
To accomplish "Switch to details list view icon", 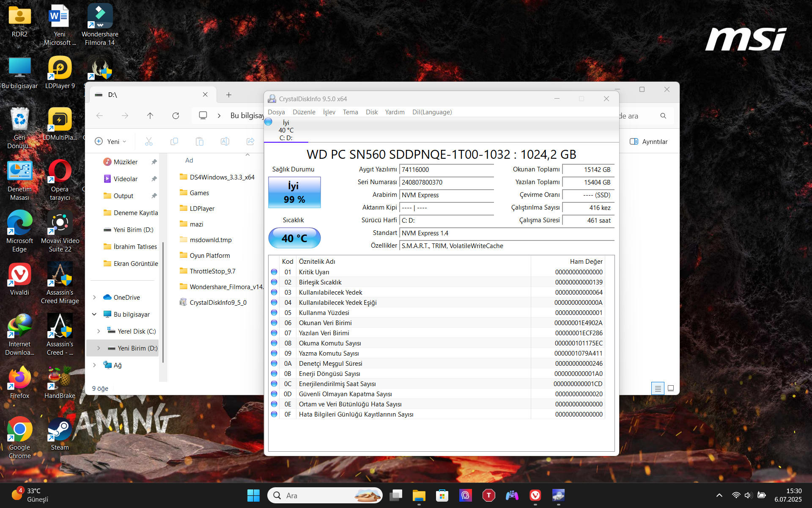I will click(658, 388).
